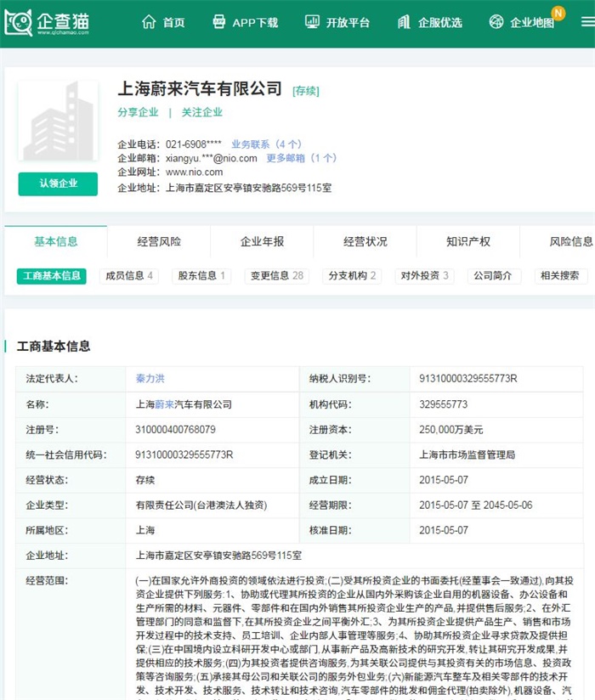The width and height of the screenshot is (595, 700).
Task: Click the www.nio.com website text
Action: pos(195,172)
